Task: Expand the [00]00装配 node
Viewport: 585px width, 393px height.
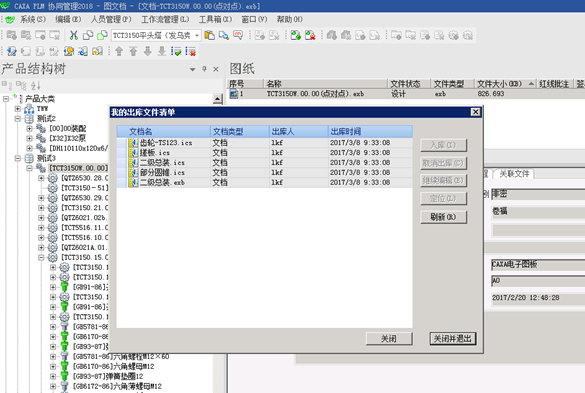Action: 29,128
